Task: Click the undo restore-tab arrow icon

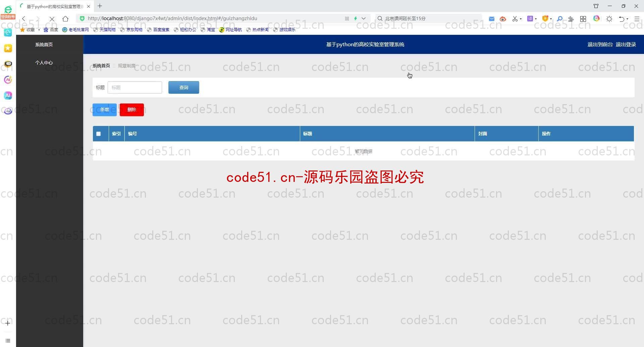Action: pyautogui.click(x=622, y=19)
